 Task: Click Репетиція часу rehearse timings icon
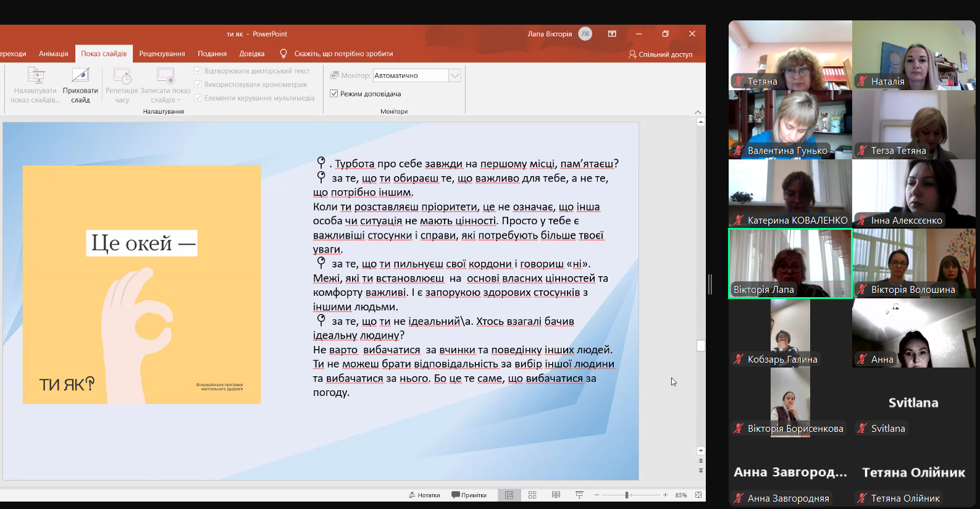122,76
